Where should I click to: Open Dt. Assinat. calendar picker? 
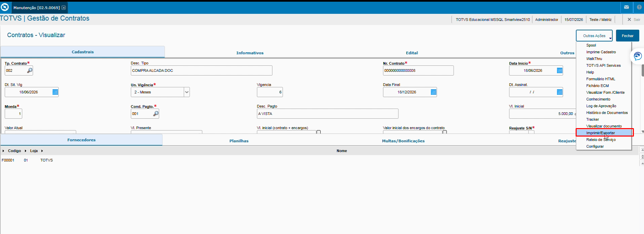coord(559,92)
